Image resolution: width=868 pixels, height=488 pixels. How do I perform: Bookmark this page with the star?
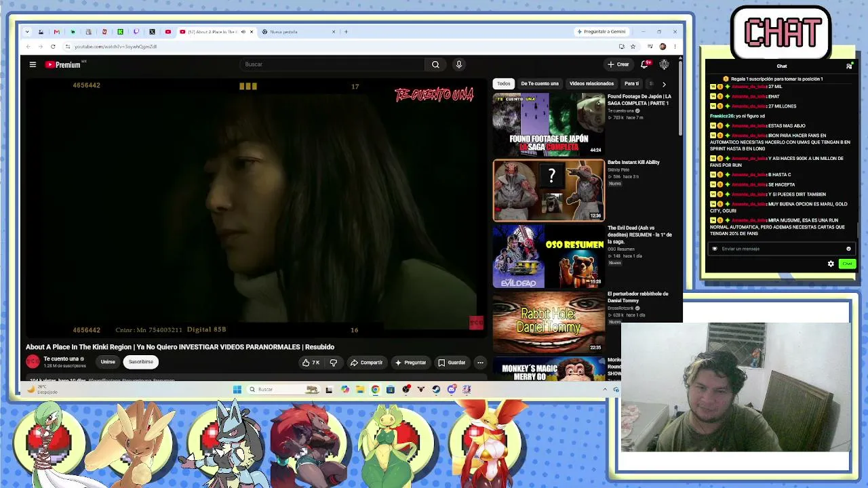coord(633,47)
